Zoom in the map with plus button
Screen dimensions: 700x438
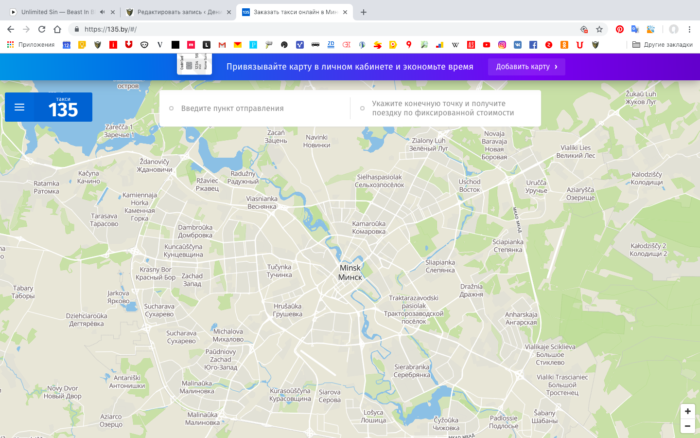[687, 411]
